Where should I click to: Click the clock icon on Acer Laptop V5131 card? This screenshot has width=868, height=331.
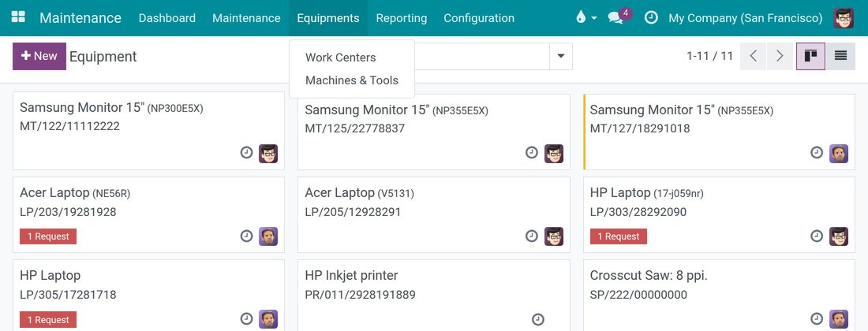pos(531,236)
